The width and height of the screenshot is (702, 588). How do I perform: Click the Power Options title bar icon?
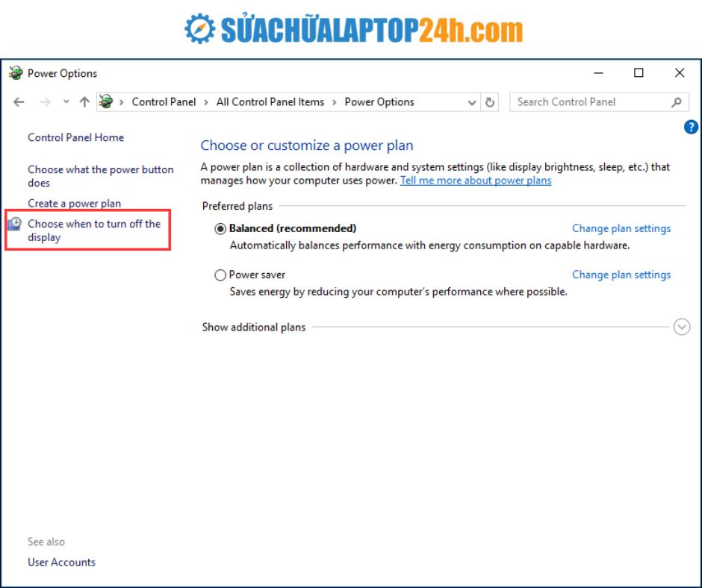[16, 73]
